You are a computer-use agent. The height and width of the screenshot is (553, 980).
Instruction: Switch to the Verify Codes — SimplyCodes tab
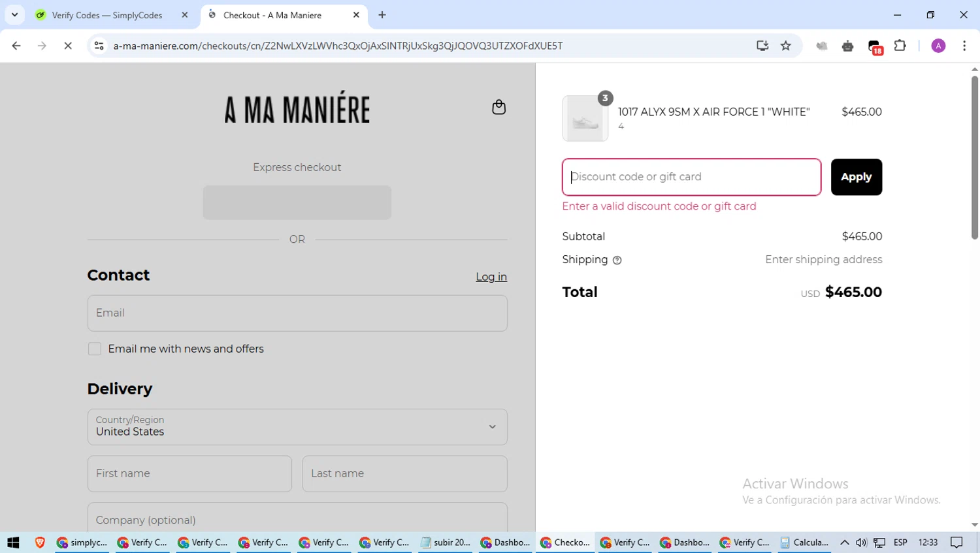pos(112,15)
